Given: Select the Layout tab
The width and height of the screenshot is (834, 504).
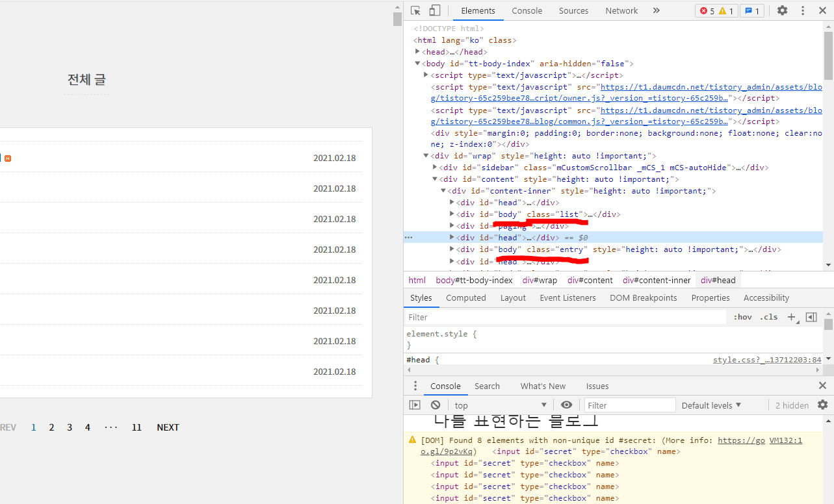Looking at the screenshot, I should coord(513,297).
